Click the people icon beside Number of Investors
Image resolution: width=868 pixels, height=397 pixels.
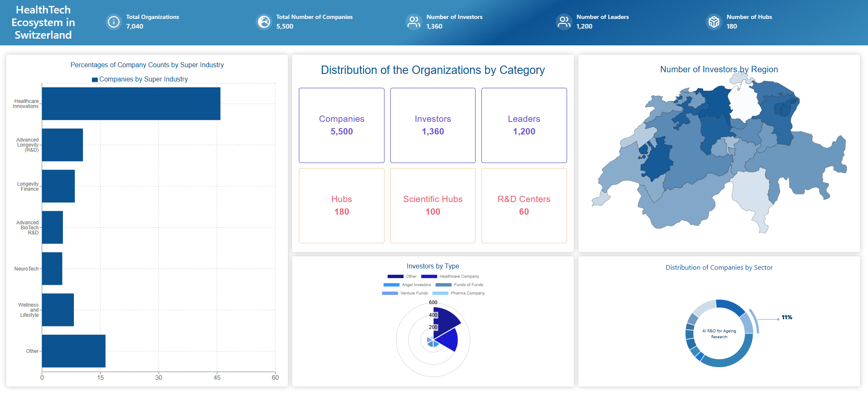click(414, 22)
